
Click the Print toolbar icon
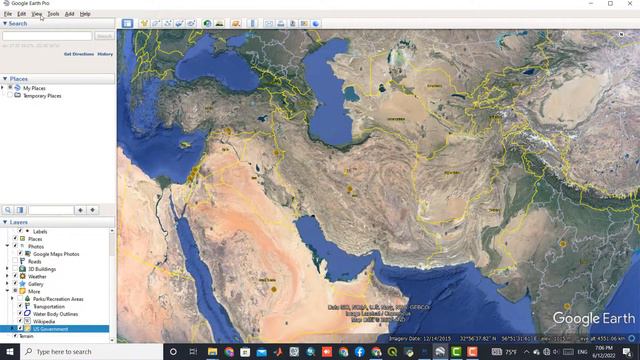[x=280, y=23]
